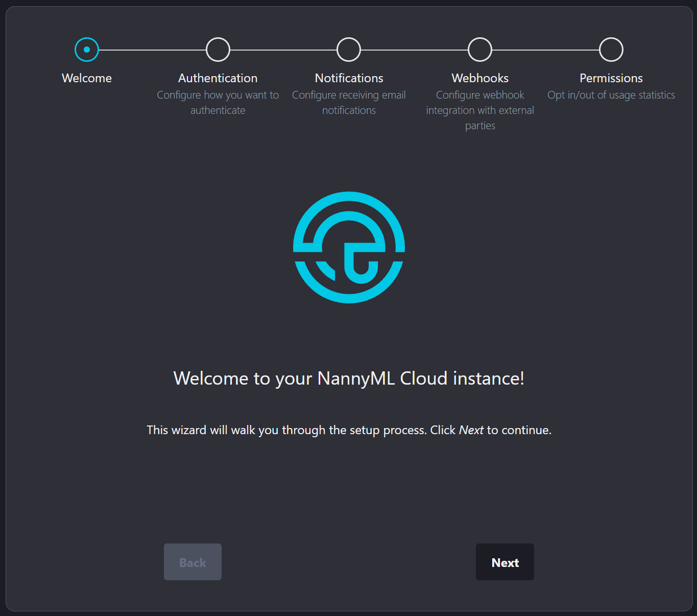Click the Notifications step title
Image resolution: width=697 pixels, height=616 pixels.
[349, 78]
